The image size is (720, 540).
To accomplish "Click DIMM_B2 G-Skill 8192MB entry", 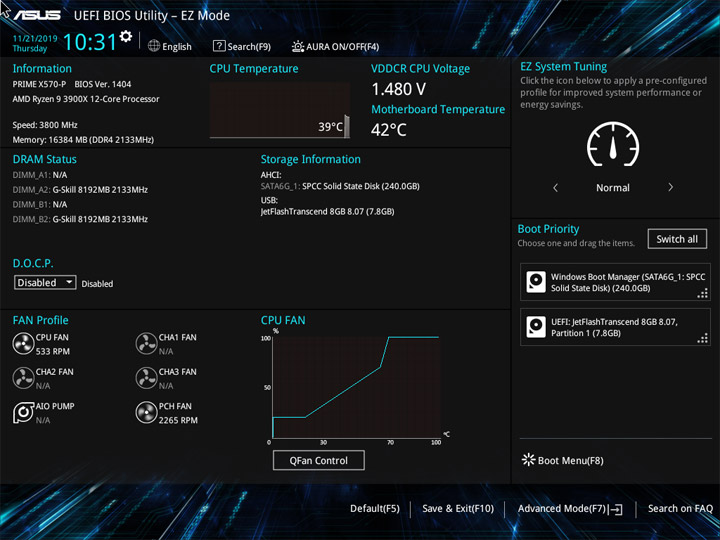I will [80, 219].
